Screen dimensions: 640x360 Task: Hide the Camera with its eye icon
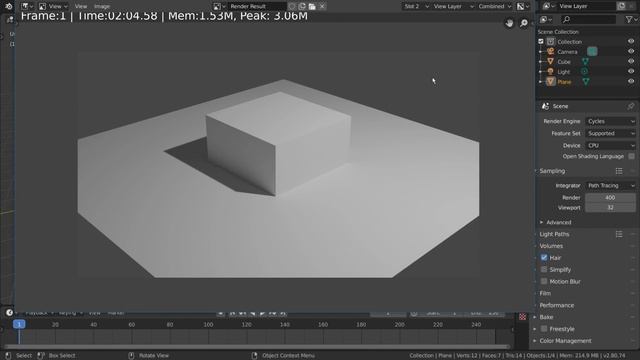631,51
